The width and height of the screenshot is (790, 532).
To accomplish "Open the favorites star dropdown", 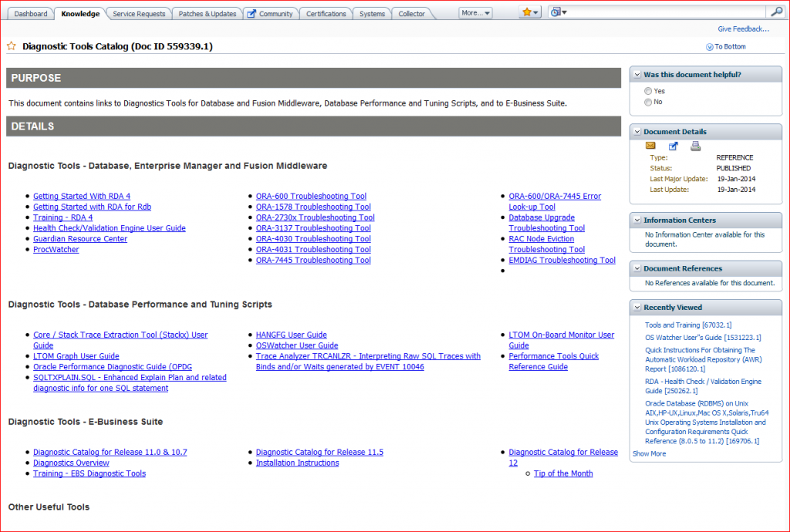I will [530, 12].
